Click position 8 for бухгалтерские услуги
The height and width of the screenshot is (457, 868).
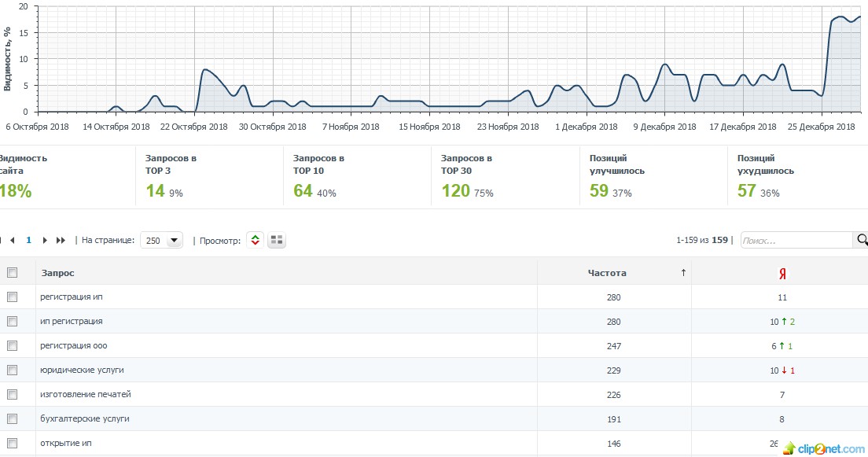782,419
